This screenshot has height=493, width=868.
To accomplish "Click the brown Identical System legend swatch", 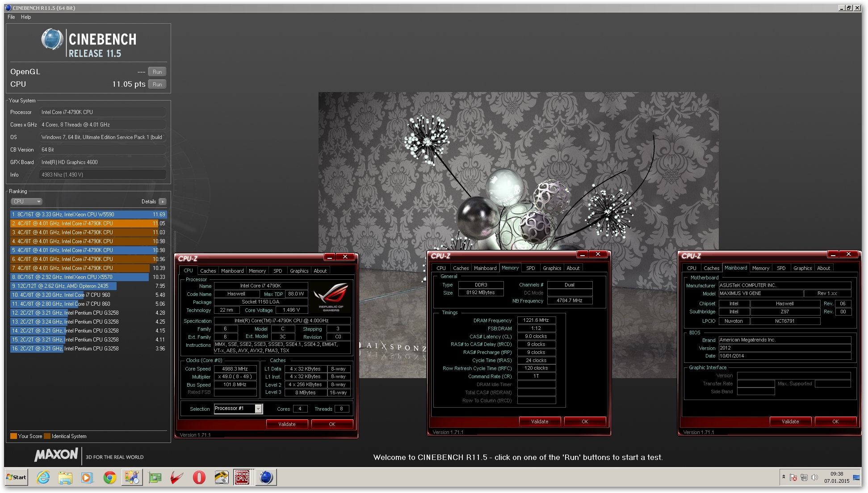I will [x=47, y=436].
